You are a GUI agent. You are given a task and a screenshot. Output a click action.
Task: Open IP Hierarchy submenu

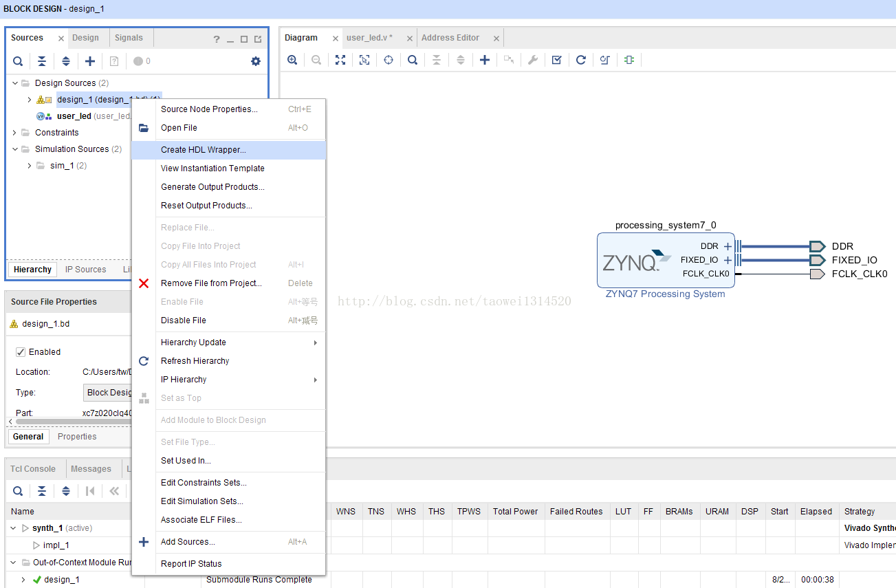228,380
